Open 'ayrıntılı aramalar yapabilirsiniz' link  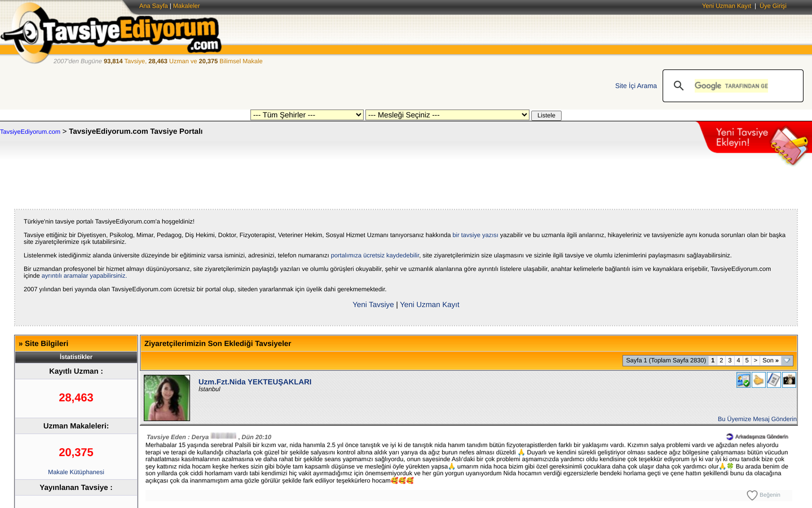[x=84, y=275]
